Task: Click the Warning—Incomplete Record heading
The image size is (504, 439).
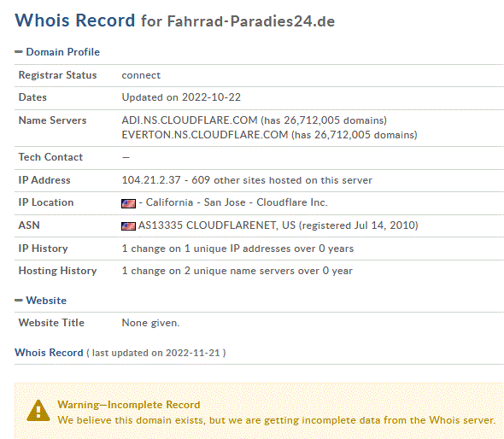Action: (129, 405)
